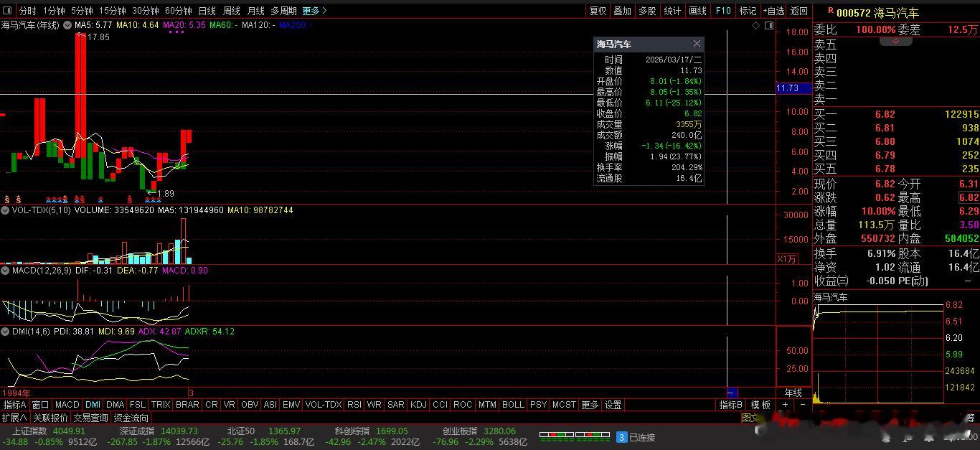Toggle the right info panel icon near price axis
Screen dimensions: 980x450
pyautogui.click(x=769, y=25)
